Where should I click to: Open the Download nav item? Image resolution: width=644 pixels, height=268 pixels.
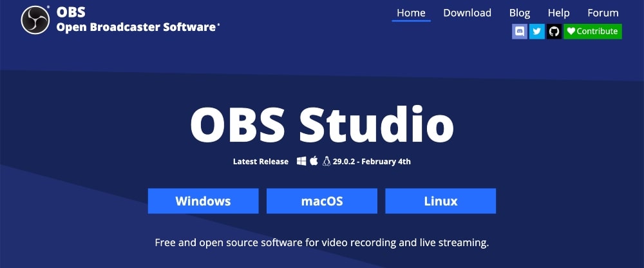[467, 13]
